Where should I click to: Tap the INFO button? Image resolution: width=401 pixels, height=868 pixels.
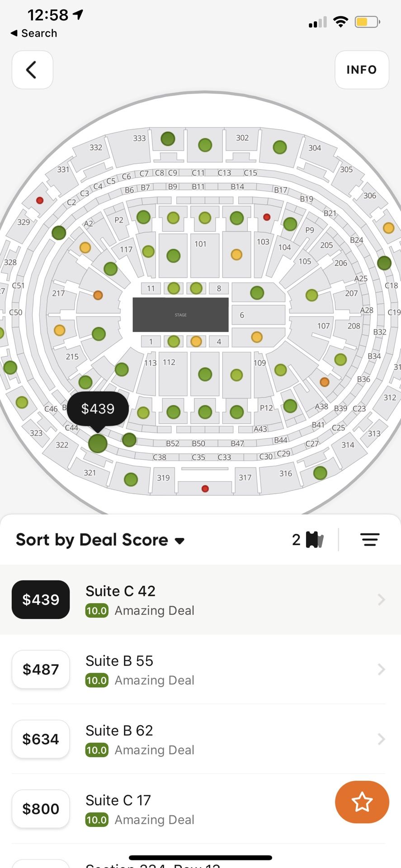pos(361,70)
